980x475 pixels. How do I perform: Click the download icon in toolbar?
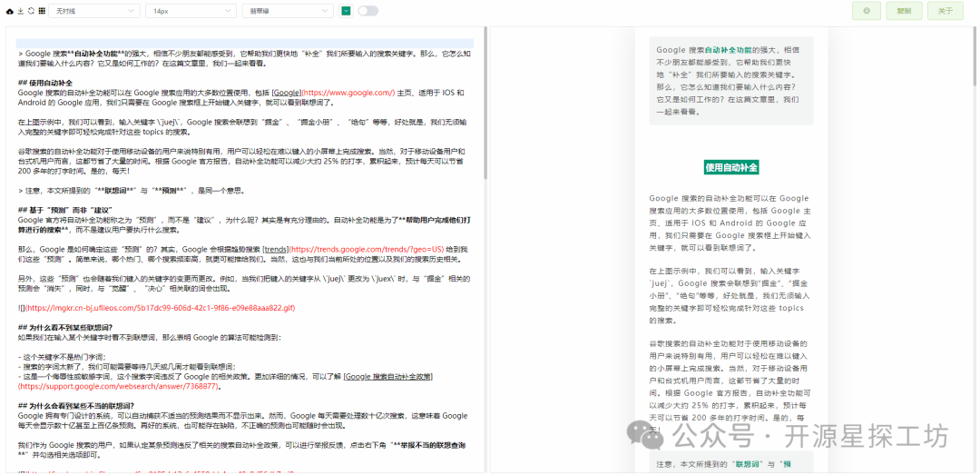click(x=21, y=11)
